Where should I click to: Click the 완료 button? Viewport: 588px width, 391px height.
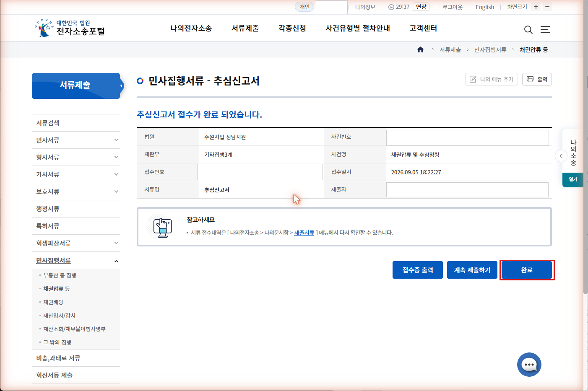(527, 270)
